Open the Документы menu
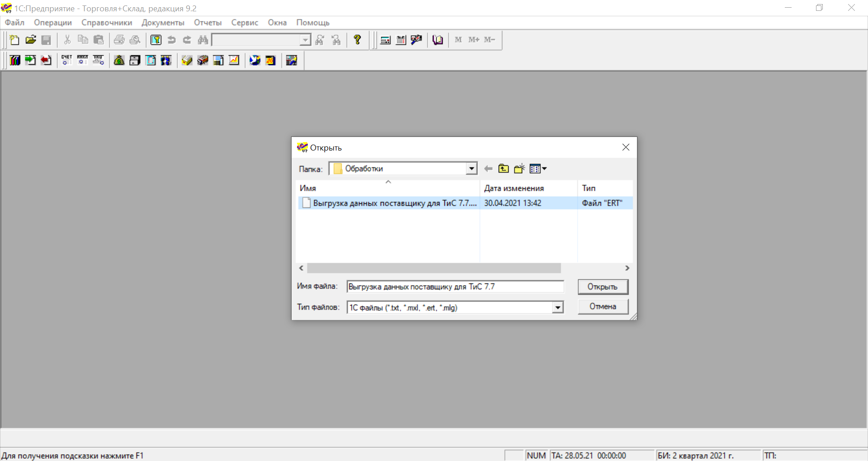 click(x=163, y=23)
